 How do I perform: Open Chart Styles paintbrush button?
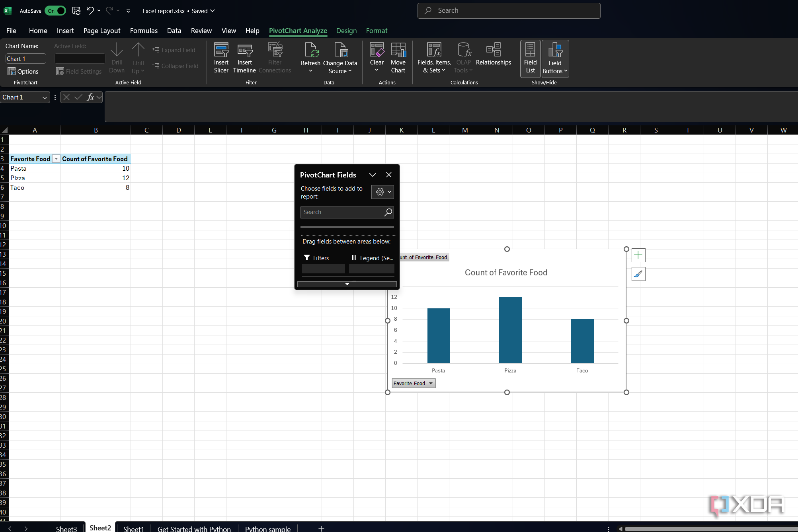[638, 274]
